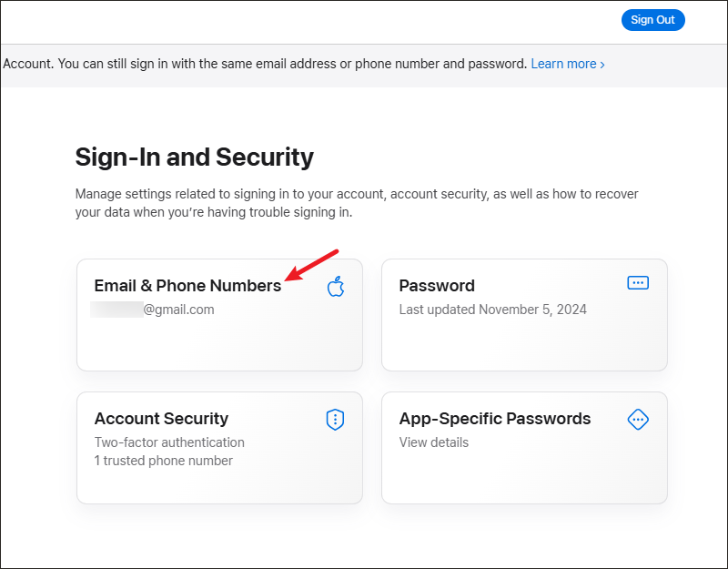The image size is (728, 569).
Task: Click the @gmail.com email address
Action: 178,310
